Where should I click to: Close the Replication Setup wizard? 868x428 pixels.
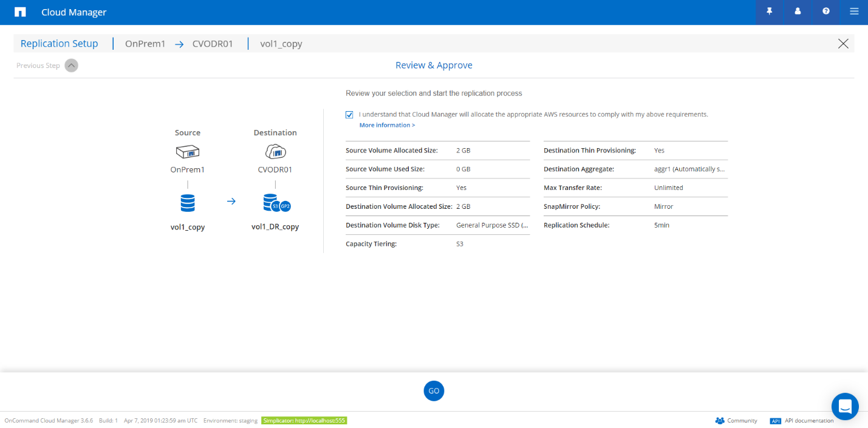[843, 44]
